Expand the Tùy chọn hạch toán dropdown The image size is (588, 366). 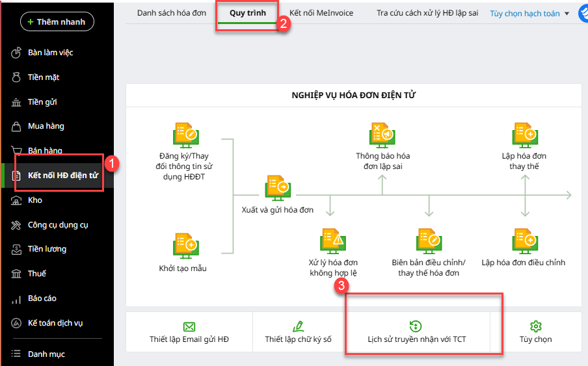529,14
